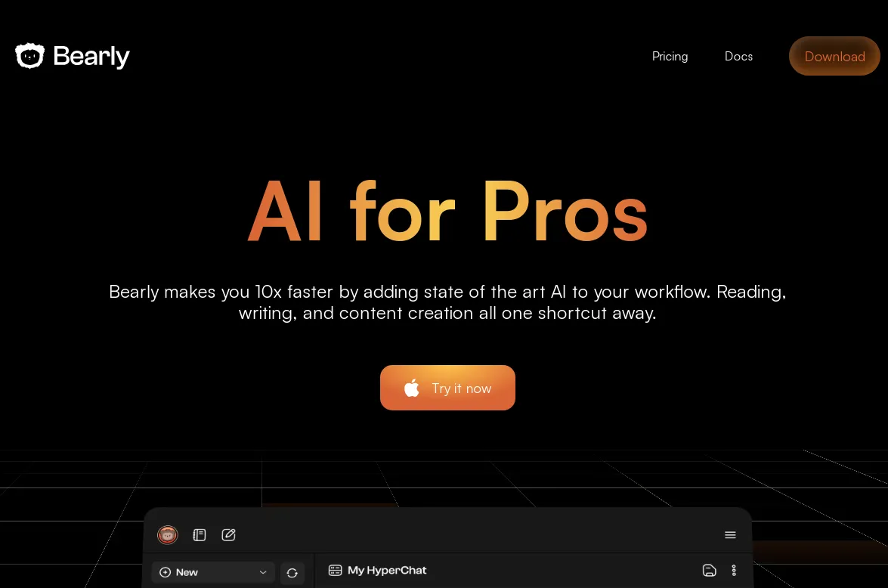
Task: Click the Bearly brand name text
Action: [x=91, y=56]
